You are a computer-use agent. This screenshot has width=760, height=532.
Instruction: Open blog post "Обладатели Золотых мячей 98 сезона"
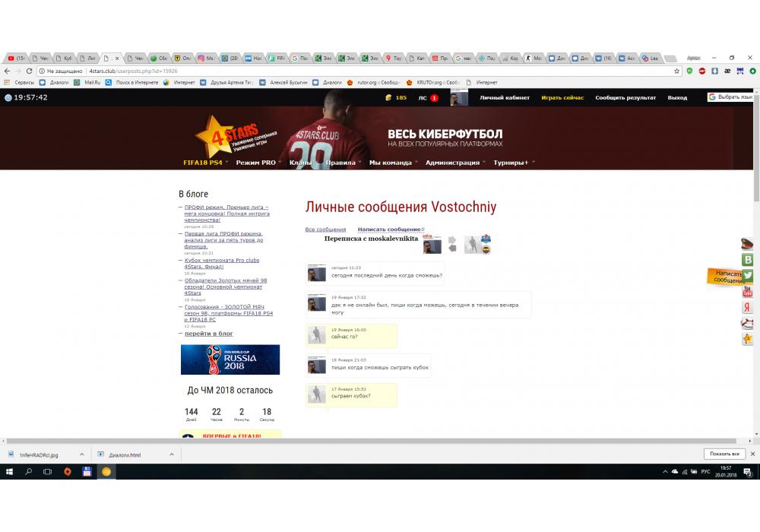226,287
